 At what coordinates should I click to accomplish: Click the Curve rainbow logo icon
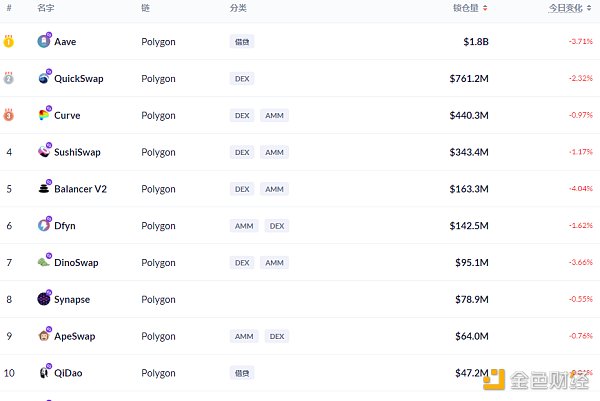[44, 115]
